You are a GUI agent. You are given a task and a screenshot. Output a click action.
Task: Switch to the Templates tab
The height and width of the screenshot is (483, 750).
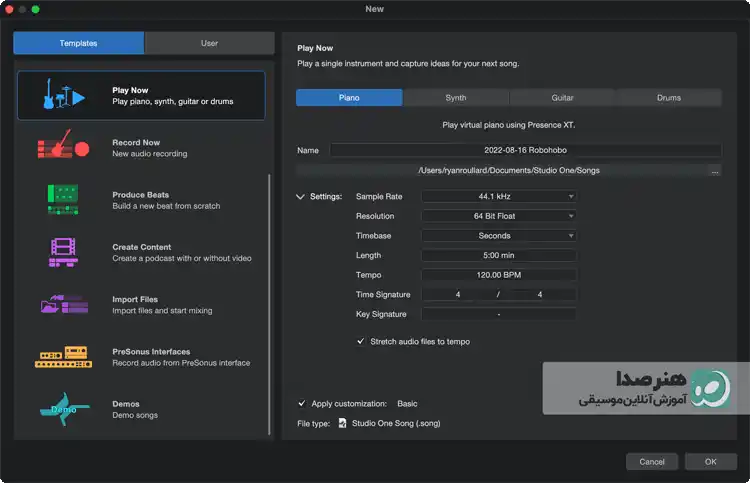coord(78,43)
